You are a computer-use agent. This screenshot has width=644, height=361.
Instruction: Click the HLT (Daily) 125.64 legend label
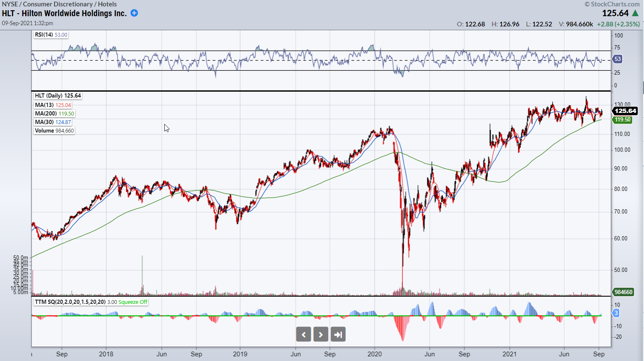coord(58,96)
